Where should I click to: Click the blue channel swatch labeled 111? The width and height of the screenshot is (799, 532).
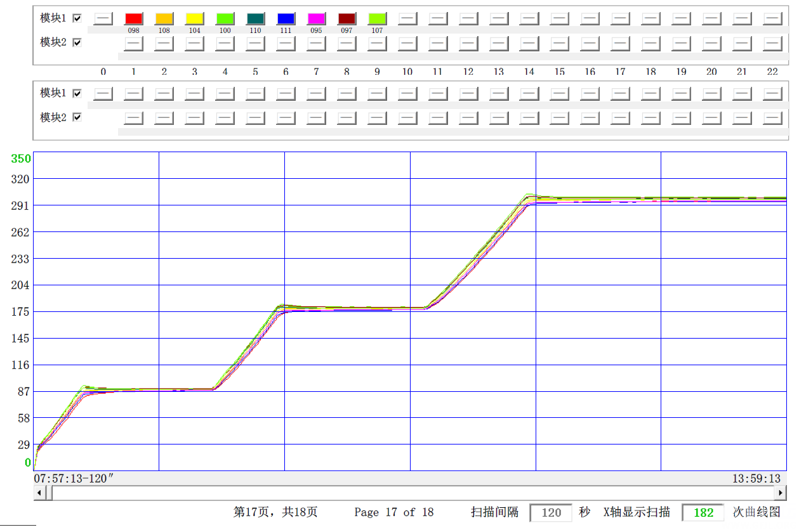[x=286, y=18]
